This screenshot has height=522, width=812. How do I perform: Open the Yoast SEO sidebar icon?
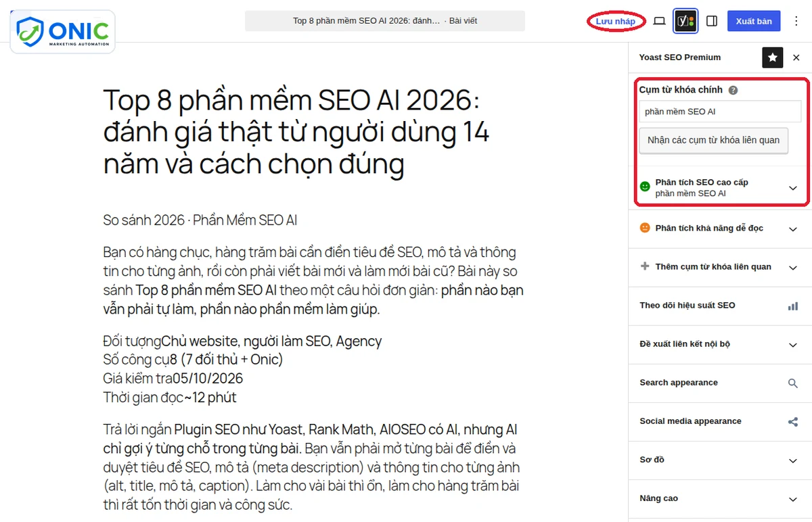tap(685, 21)
